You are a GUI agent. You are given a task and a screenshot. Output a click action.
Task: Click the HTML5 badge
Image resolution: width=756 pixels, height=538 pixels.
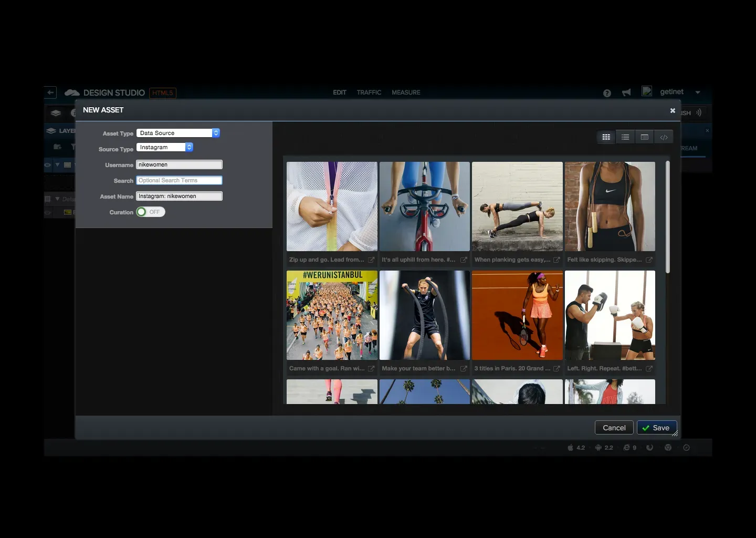pyautogui.click(x=163, y=93)
